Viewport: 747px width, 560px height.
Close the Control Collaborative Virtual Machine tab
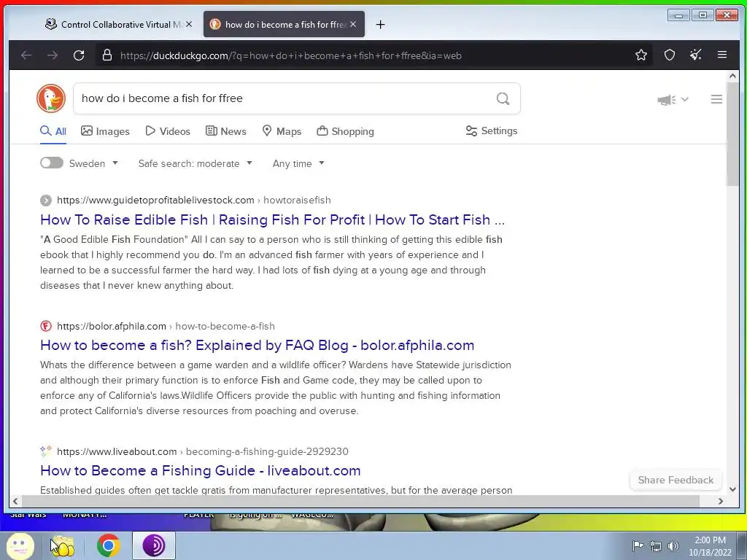189,24
